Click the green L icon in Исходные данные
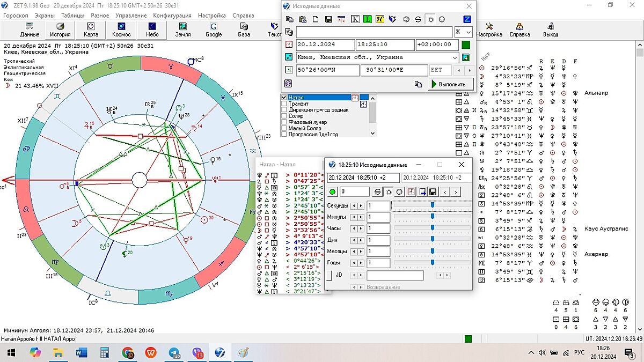Viewport: 644px width, 362px height. pyautogui.click(x=368, y=19)
